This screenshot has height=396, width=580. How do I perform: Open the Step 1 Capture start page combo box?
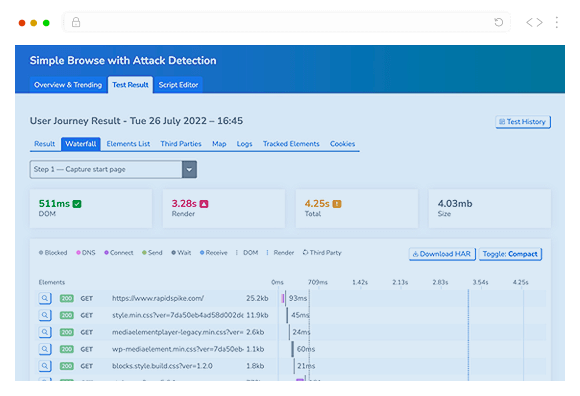113,169
